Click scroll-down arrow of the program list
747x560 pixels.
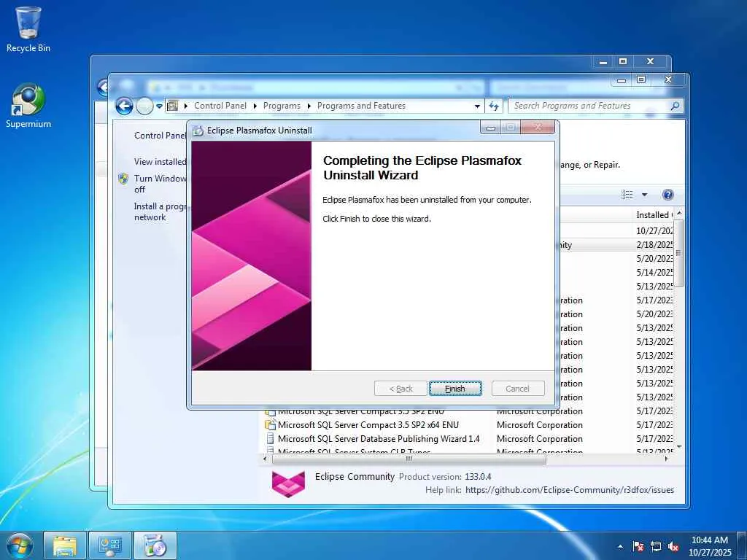coord(679,447)
